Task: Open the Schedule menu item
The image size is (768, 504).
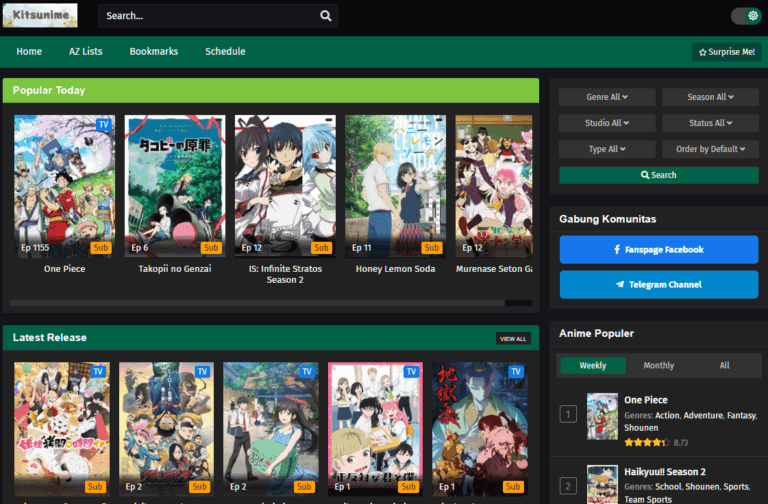Action: tap(225, 51)
